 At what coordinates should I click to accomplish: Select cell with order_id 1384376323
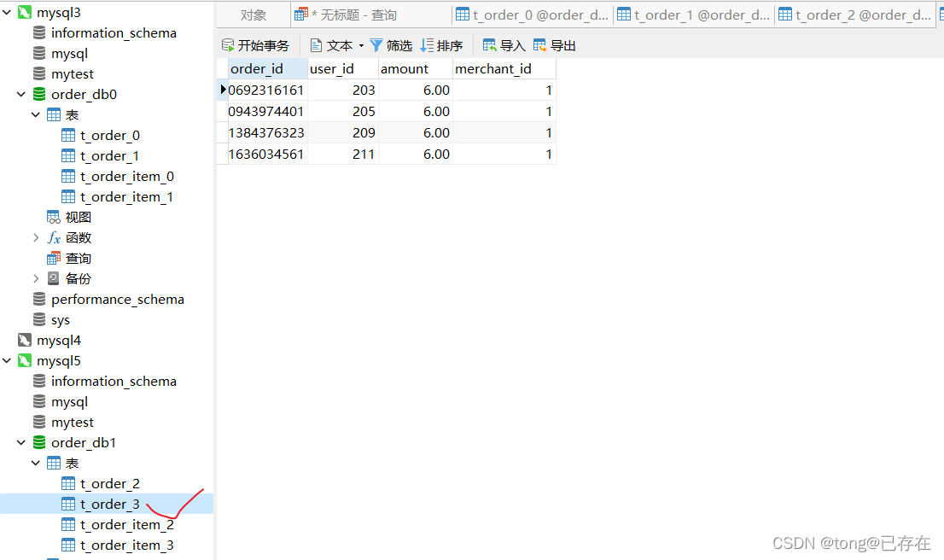coord(268,132)
